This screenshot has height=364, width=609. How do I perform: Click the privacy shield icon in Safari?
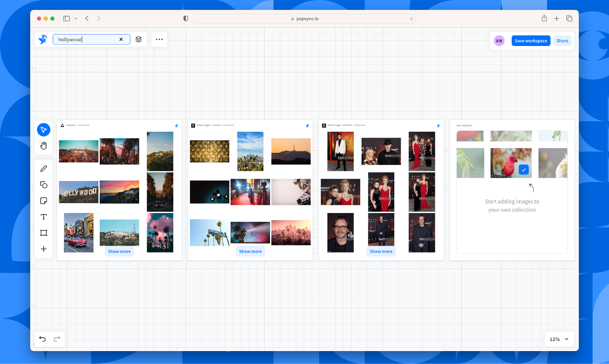(x=186, y=18)
